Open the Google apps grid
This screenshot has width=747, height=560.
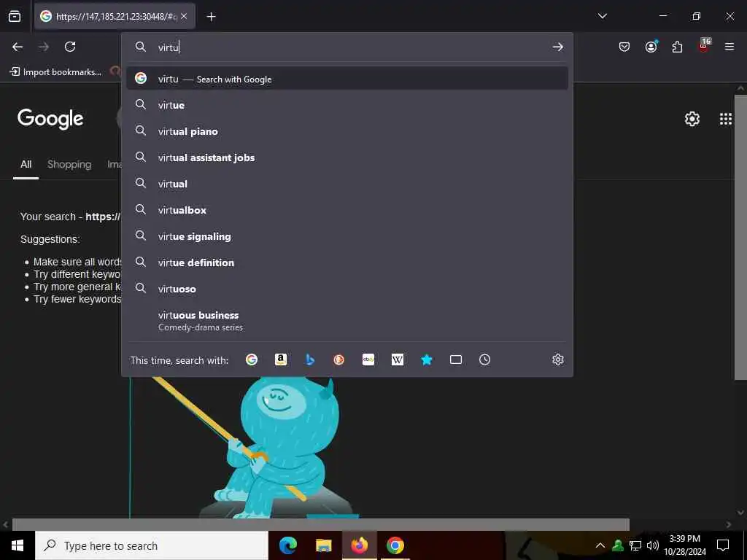(x=725, y=119)
